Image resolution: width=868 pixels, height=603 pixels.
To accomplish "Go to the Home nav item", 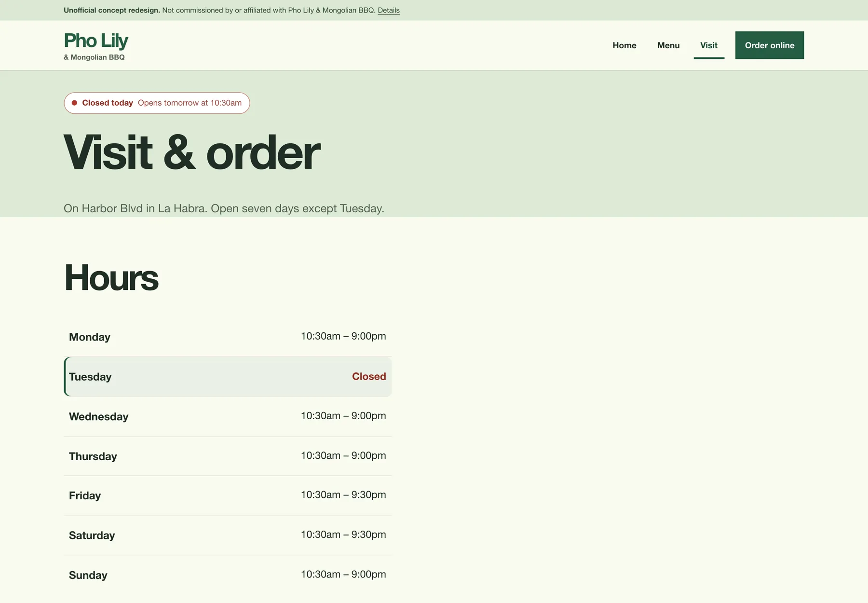I will [624, 45].
